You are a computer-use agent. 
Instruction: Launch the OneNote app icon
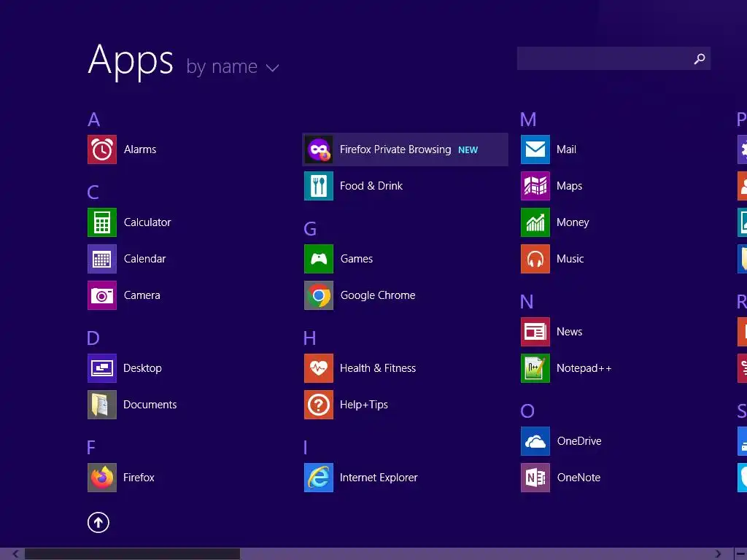pyautogui.click(x=535, y=478)
